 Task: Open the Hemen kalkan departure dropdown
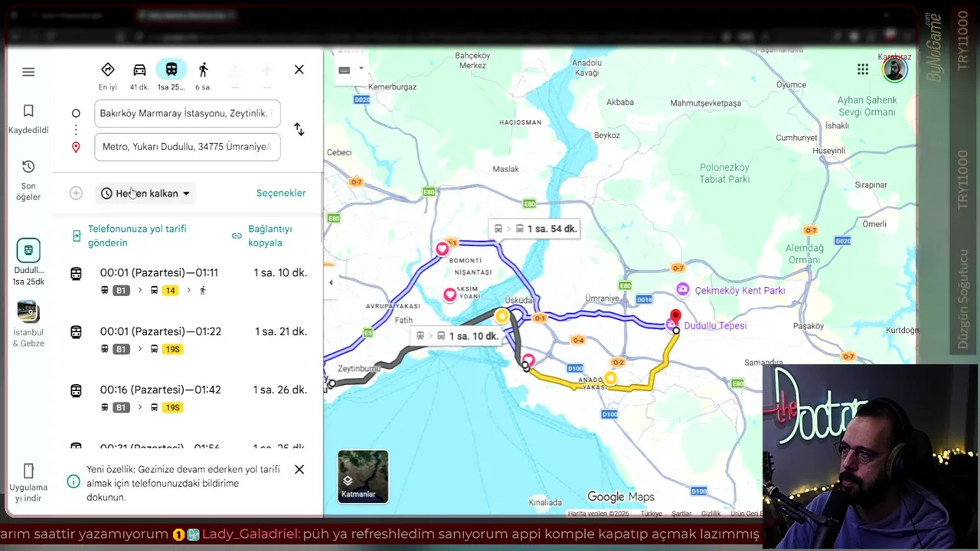[x=145, y=194]
